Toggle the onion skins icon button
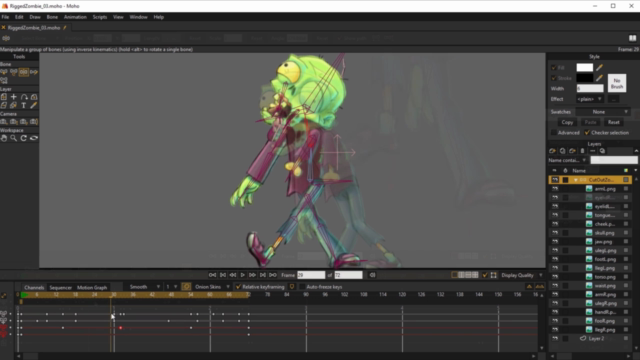 tap(186, 287)
